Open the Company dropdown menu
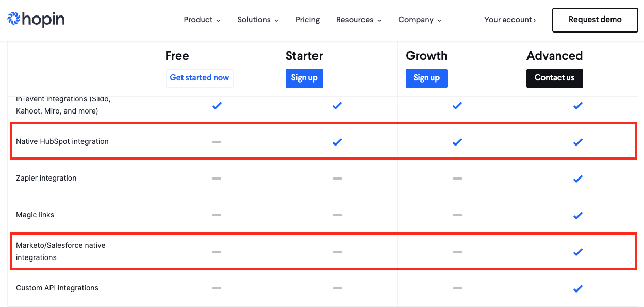The height and width of the screenshot is (307, 644). 419,20
